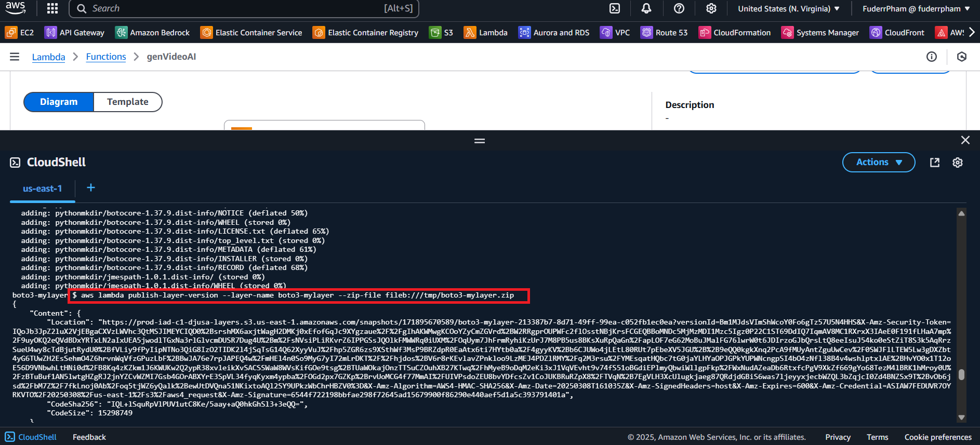Add a new CloudShell terminal tab
This screenshot has width=980, height=445.
(x=91, y=187)
